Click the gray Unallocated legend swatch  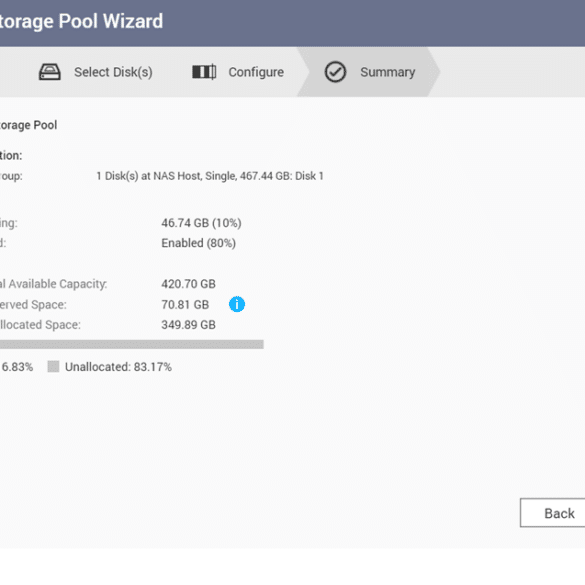click(53, 366)
